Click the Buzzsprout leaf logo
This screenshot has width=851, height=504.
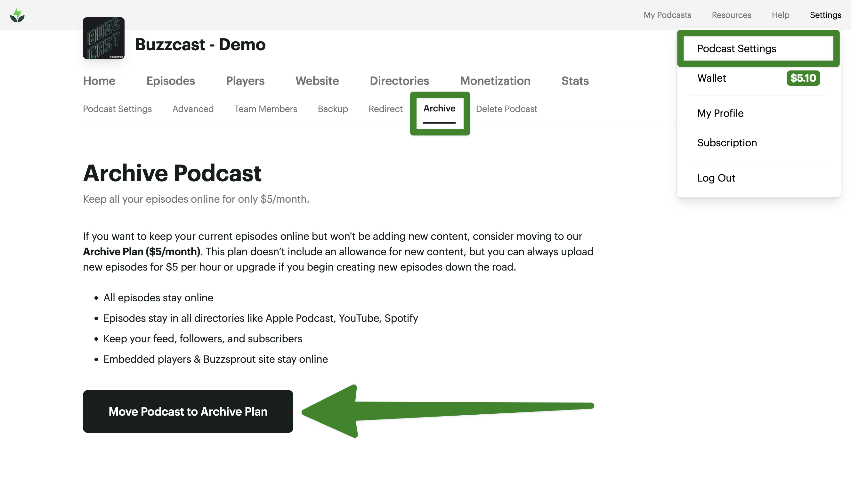click(17, 15)
